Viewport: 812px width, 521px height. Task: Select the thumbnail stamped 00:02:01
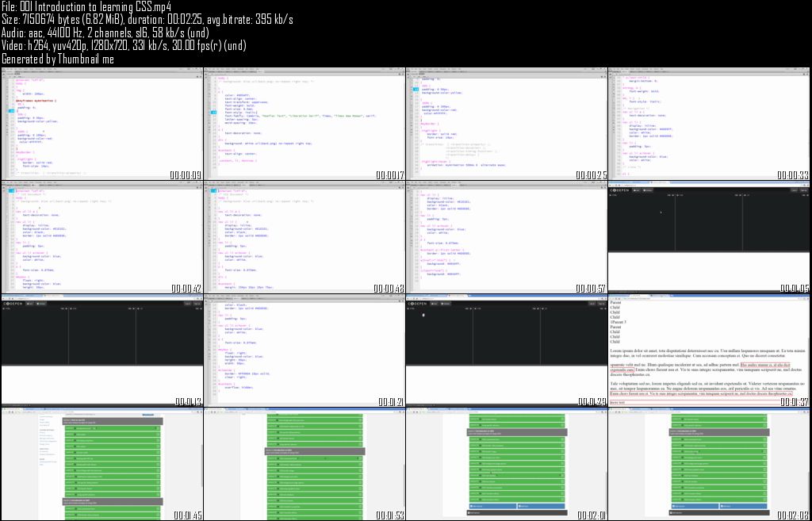(507, 464)
